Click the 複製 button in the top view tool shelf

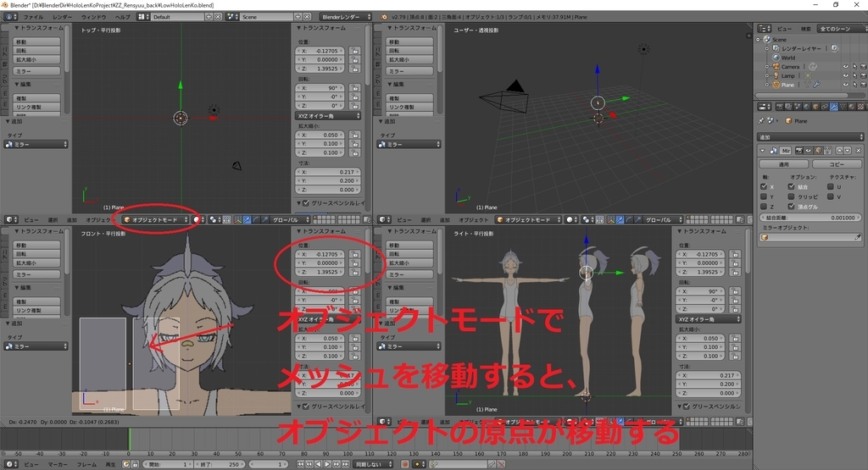click(x=37, y=98)
